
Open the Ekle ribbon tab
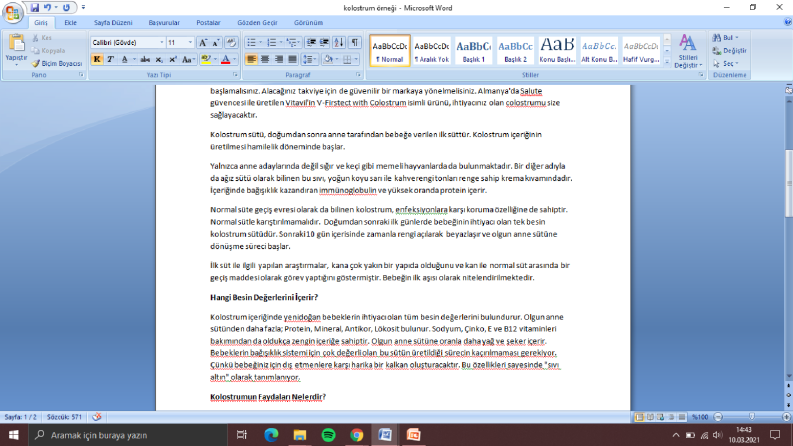(x=70, y=23)
